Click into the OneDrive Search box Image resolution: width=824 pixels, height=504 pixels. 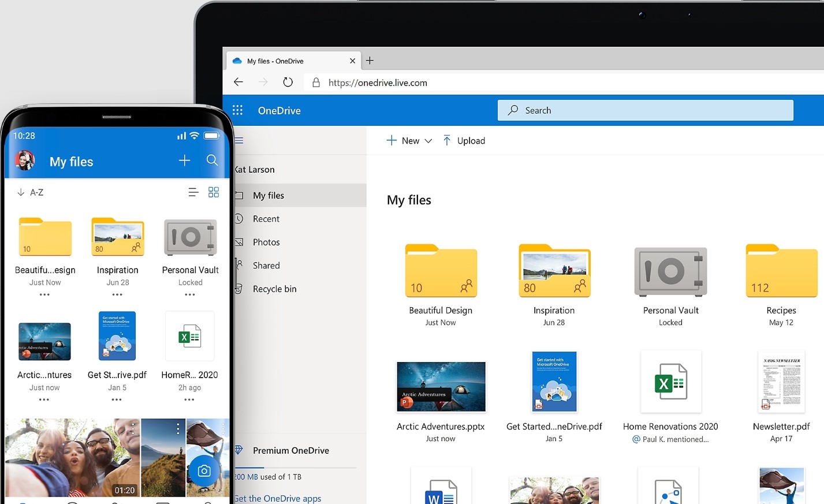[x=645, y=110]
